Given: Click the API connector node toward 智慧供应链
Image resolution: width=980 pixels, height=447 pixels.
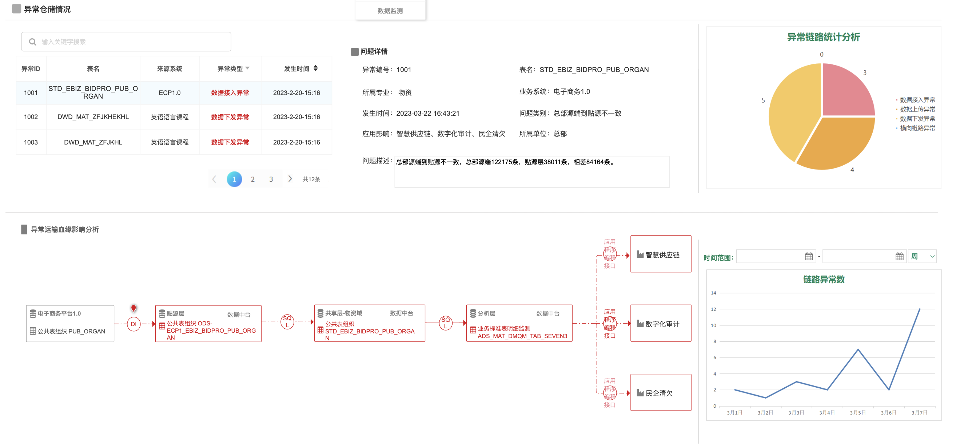Looking at the screenshot, I should tap(610, 254).
